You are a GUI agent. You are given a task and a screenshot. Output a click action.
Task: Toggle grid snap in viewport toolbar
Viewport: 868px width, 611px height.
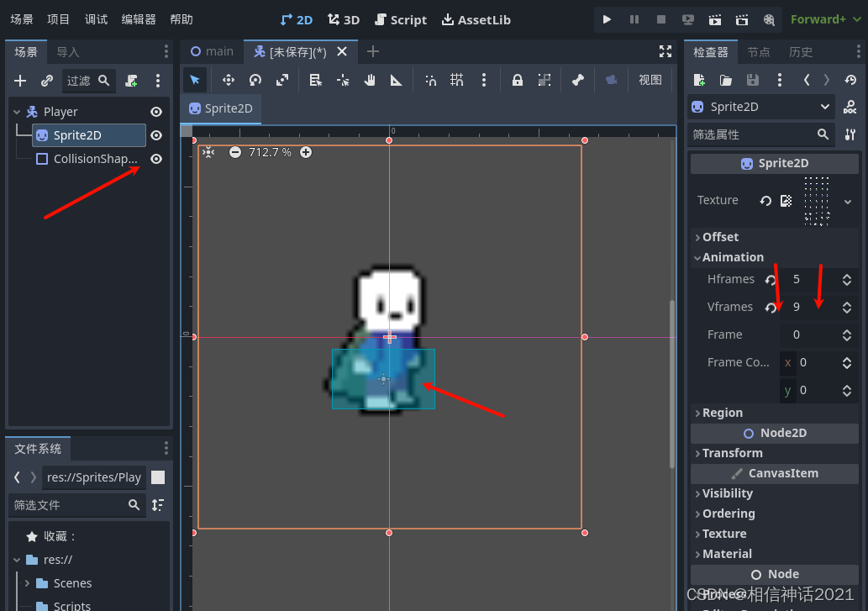point(457,80)
